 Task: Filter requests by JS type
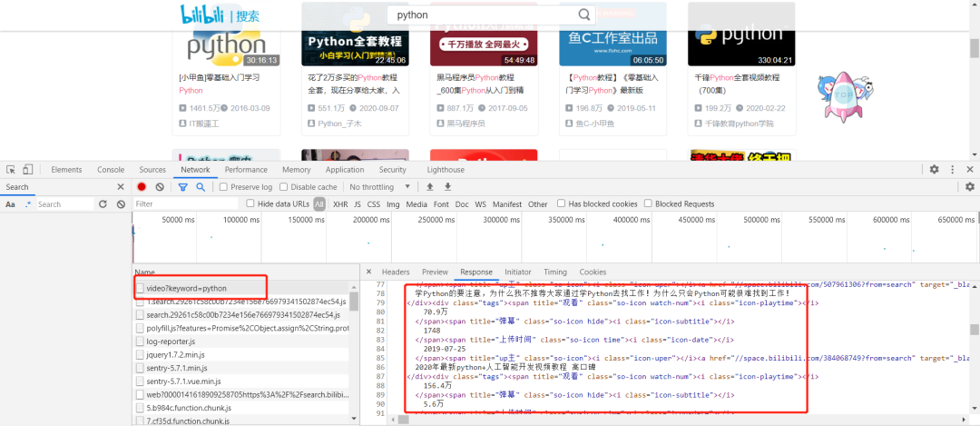click(x=358, y=204)
